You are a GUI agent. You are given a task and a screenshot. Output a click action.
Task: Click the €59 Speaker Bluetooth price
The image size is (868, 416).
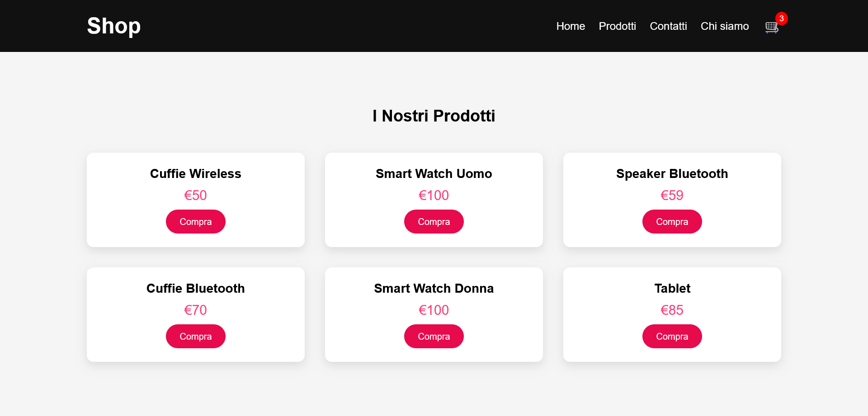[x=672, y=196]
